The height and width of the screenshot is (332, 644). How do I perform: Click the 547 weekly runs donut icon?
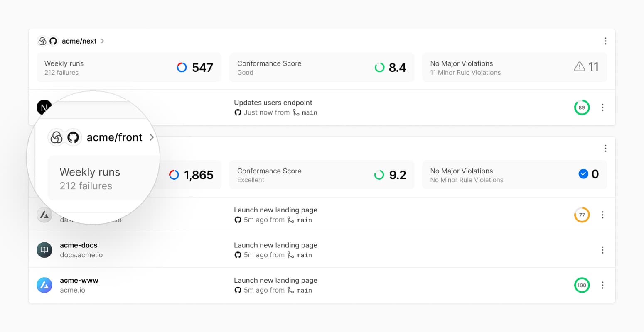pyautogui.click(x=182, y=67)
